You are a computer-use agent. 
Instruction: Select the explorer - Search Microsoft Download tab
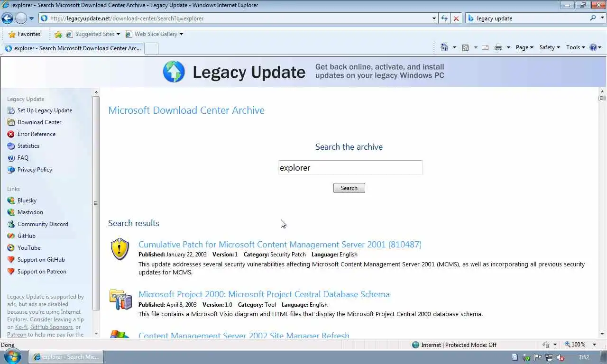(x=73, y=48)
